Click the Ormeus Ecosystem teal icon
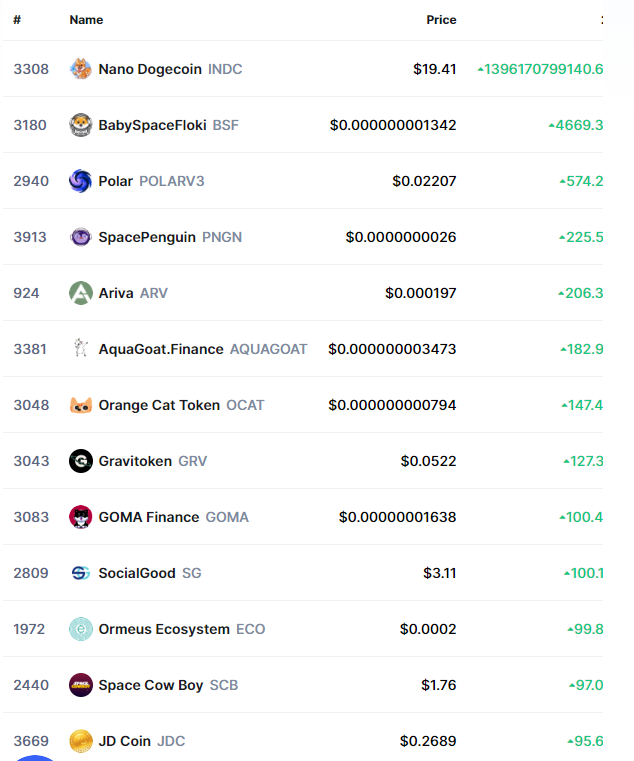The image size is (634, 761). [x=81, y=629]
